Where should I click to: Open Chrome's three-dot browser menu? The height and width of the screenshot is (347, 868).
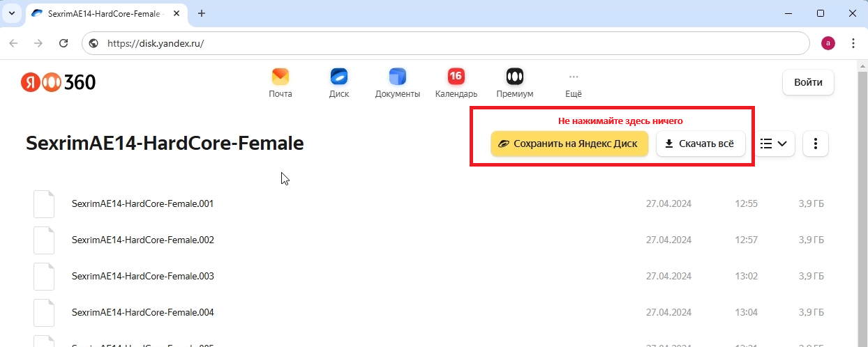tap(853, 43)
